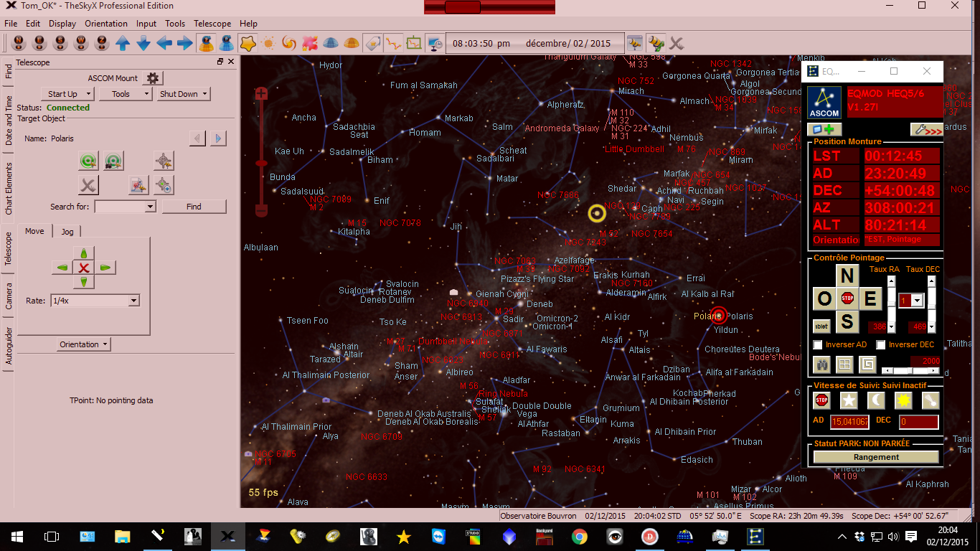Click the binoculars icon in EQMOD
This screenshot has height=551, width=980.
pos(822,364)
